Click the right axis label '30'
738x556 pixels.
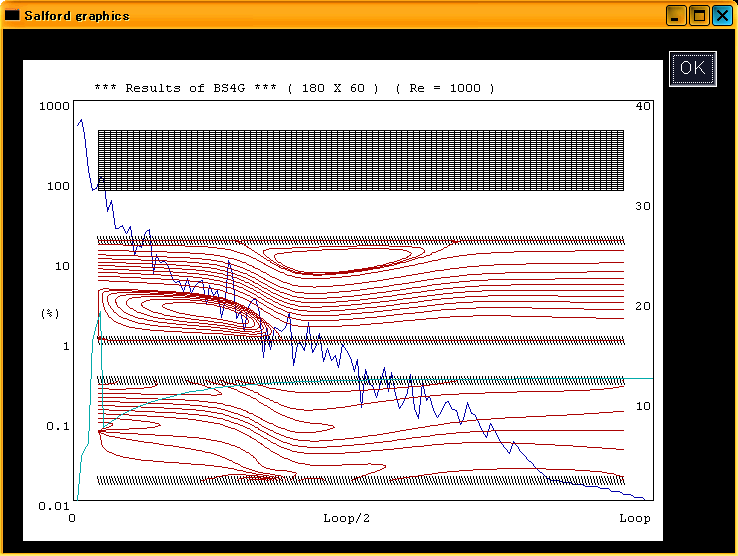(643, 206)
